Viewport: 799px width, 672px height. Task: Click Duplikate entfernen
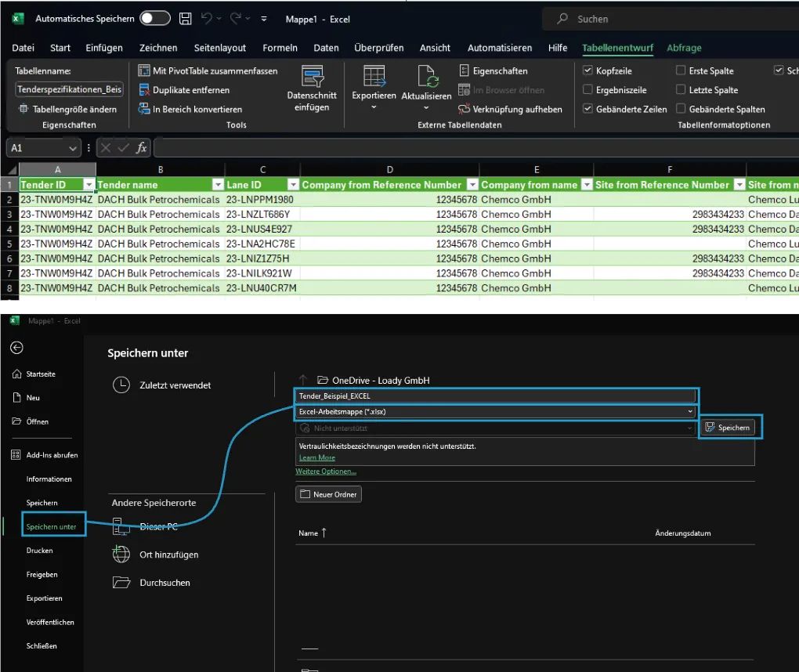[184, 90]
